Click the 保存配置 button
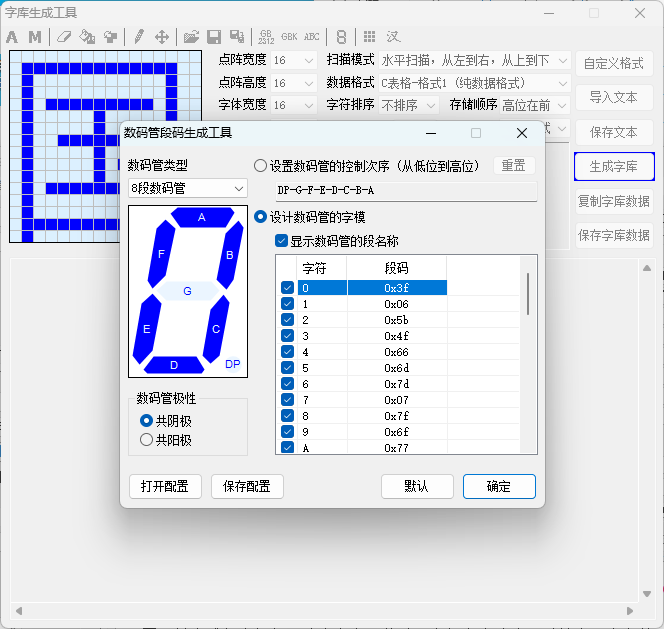Screen dimensions: 664x629 click(x=247, y=486)
